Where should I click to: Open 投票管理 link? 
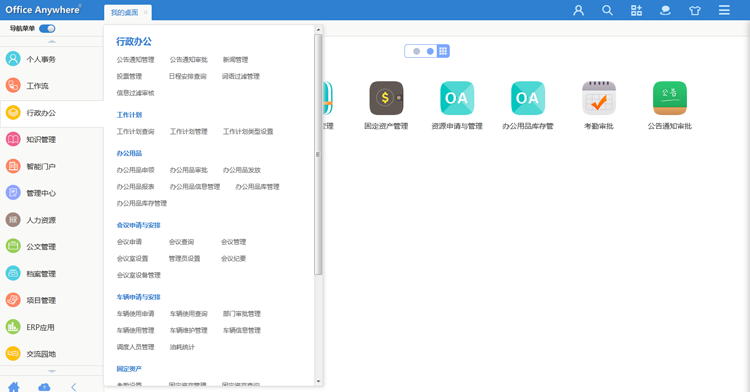(129, 76)
